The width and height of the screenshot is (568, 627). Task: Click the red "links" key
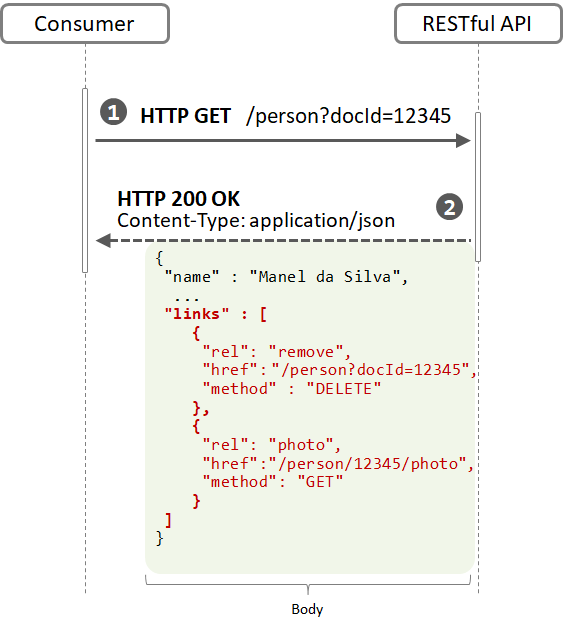pyautogui.click(x=197, y=314)
